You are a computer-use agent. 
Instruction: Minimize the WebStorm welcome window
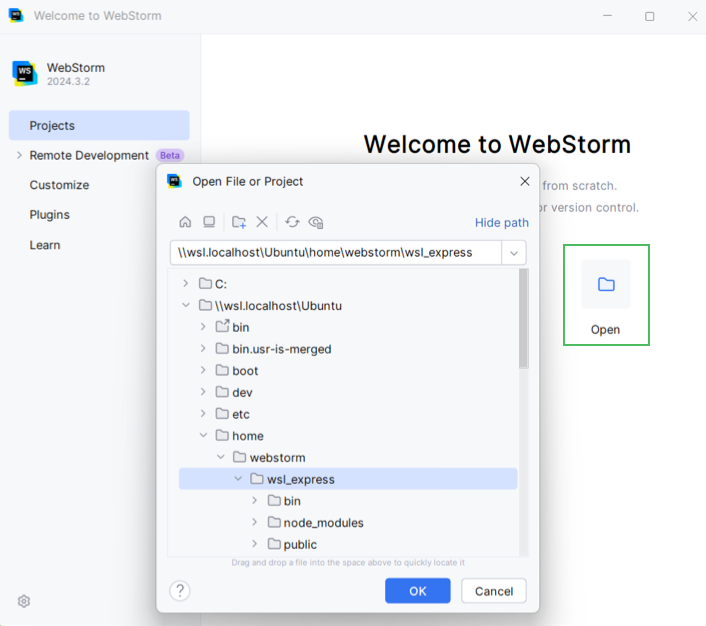607,16
